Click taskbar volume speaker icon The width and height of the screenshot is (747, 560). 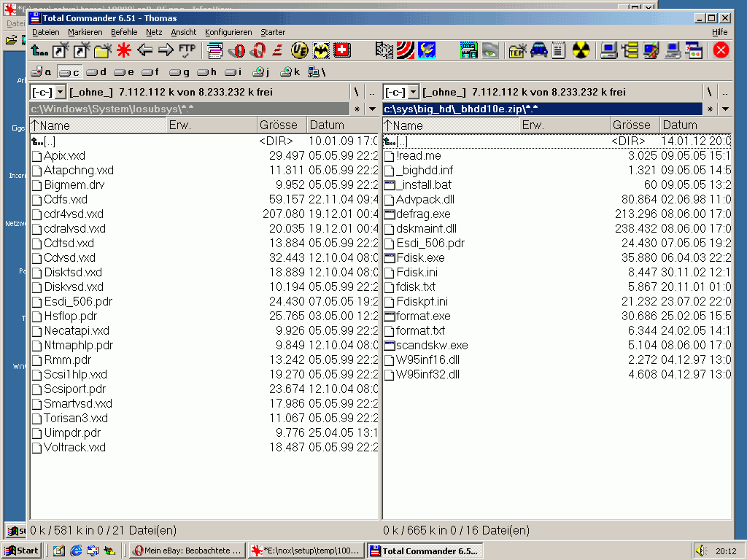(700, 551)
